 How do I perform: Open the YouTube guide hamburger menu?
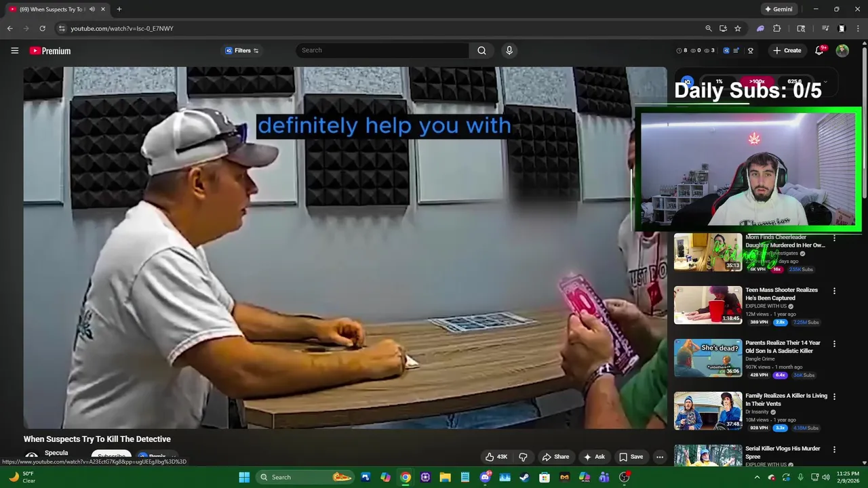coord(14,50)
